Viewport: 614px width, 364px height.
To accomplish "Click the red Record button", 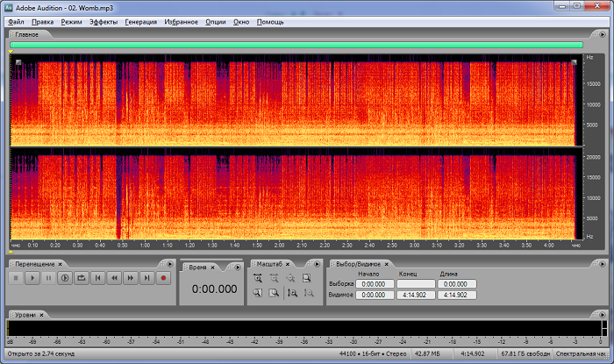I will coord(163,278).
